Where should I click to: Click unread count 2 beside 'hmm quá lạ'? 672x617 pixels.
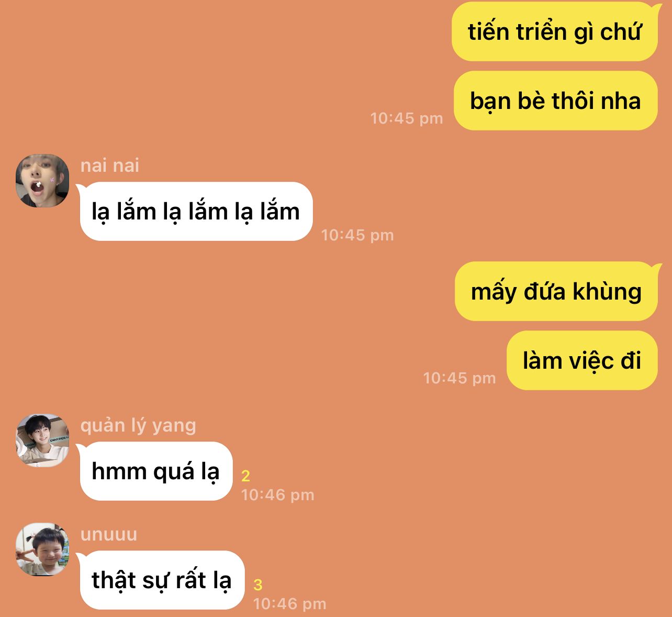pos(245,476)
